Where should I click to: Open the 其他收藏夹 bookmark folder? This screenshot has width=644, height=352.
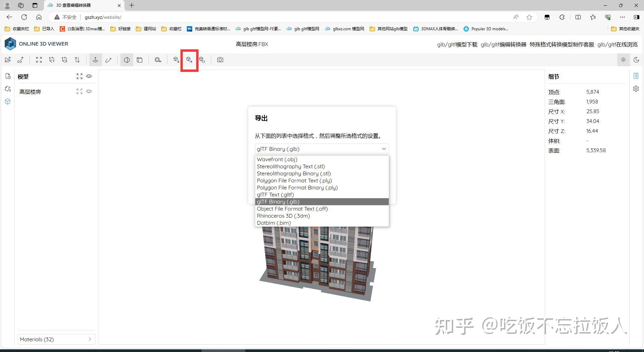(x=625, y=29)
